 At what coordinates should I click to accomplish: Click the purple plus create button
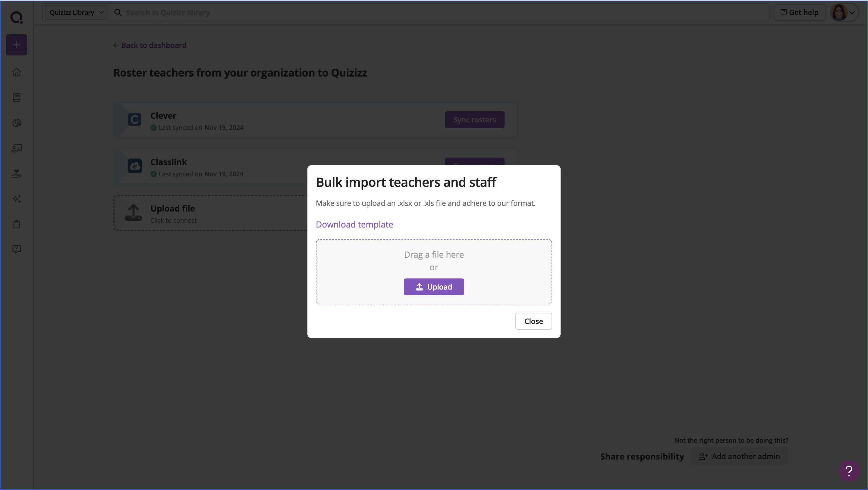pyautogui.click(x=17, y=45)
